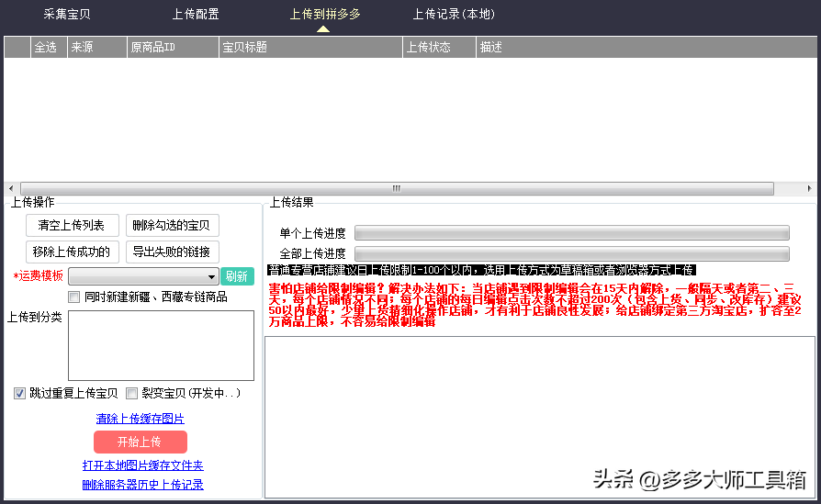Open the 上传配置 tab
The height and width of the screenshot is (504, 821).
[196, 14]
